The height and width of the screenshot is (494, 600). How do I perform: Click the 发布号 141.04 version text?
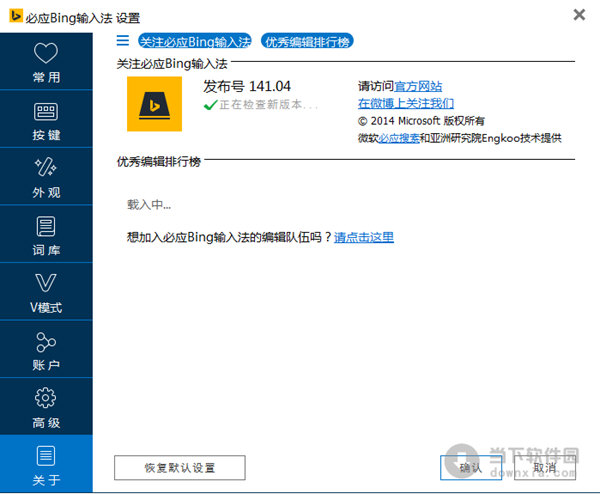(247, 86)
